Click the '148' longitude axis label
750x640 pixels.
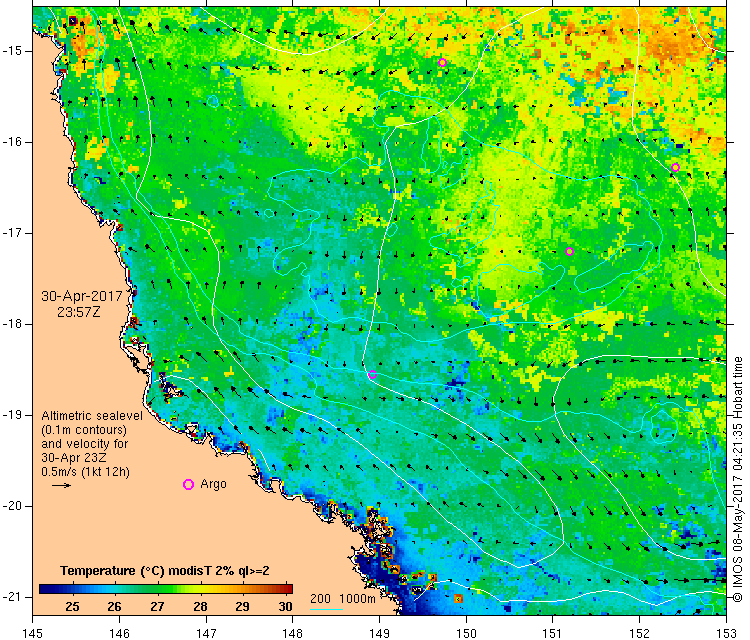pos(293,633)
